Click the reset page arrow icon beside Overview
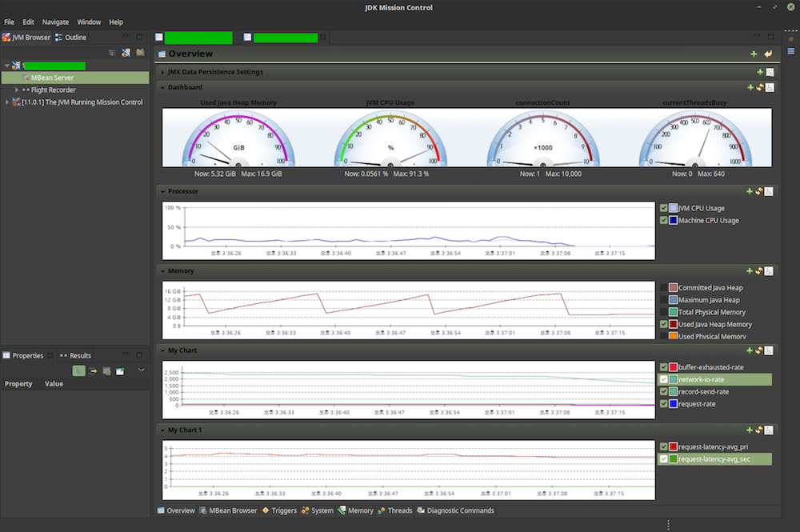The image size is (800, 532). coord(768,54)
